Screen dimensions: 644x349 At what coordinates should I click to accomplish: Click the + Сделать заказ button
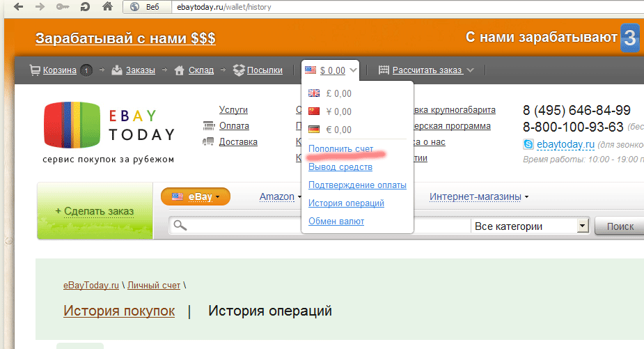point(95,211)
